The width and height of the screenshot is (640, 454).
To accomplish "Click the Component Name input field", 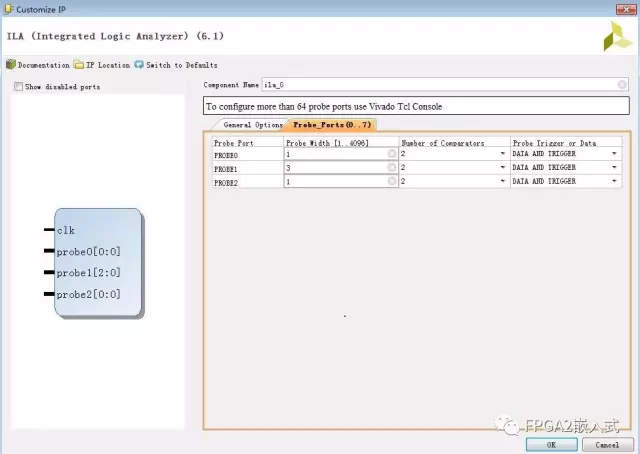I will pyautogui.click(x=445, y=85).
